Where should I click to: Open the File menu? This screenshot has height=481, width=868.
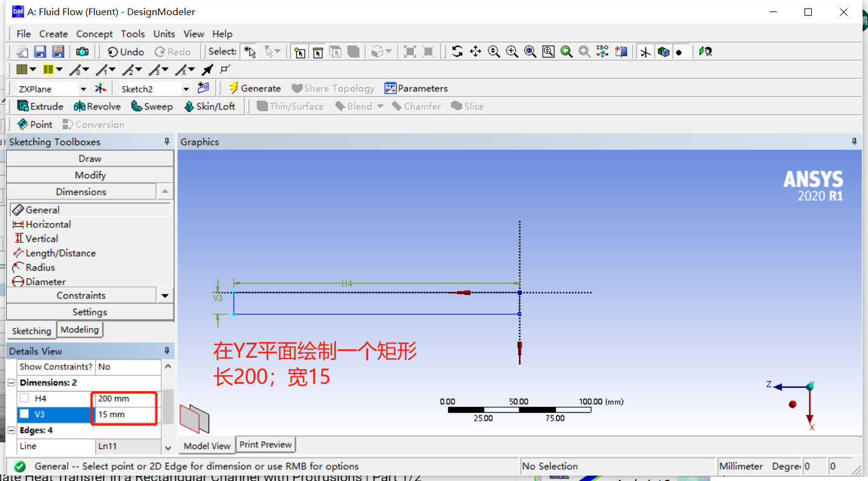(x=24, y=34)
